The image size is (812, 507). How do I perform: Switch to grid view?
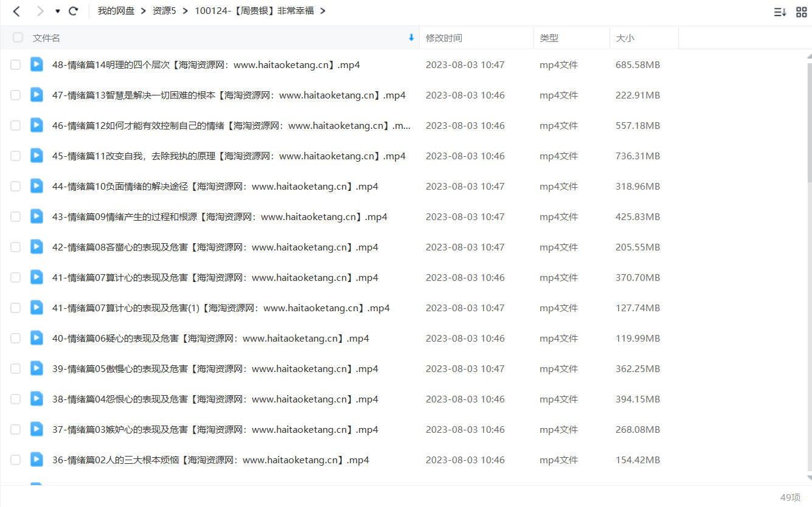tap(801, 12)
